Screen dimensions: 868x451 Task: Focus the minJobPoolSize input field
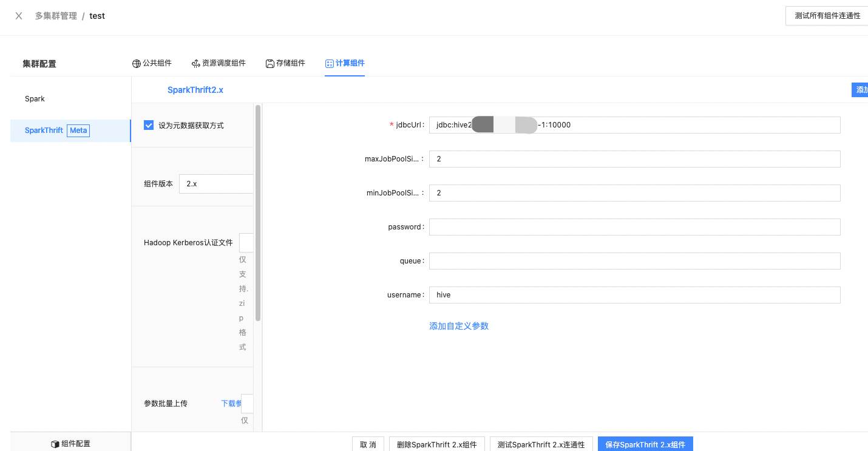tap(634, 193)
